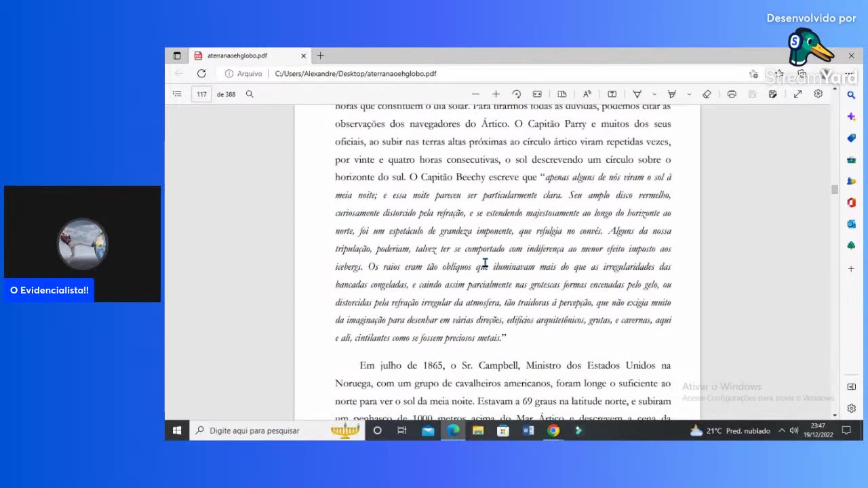
Task: Open sidebar settings gear at bottom
Action: pyautogui.click(x=851, y=409)
